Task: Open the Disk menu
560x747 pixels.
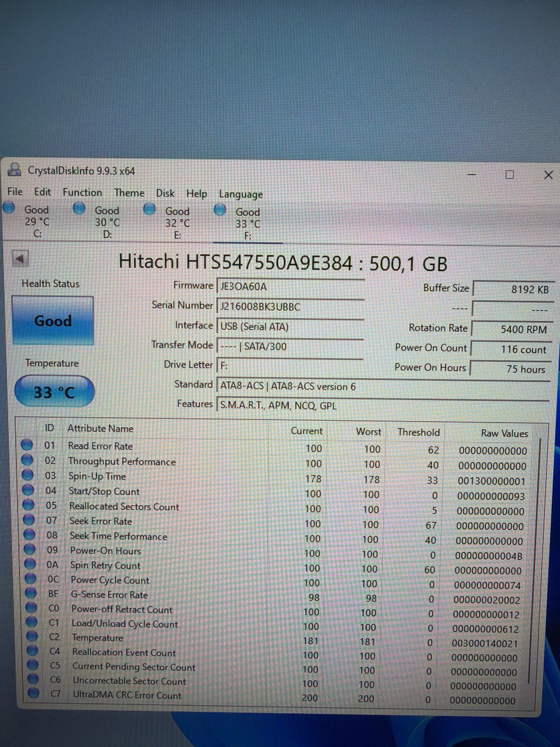Action: pos(165,193)
